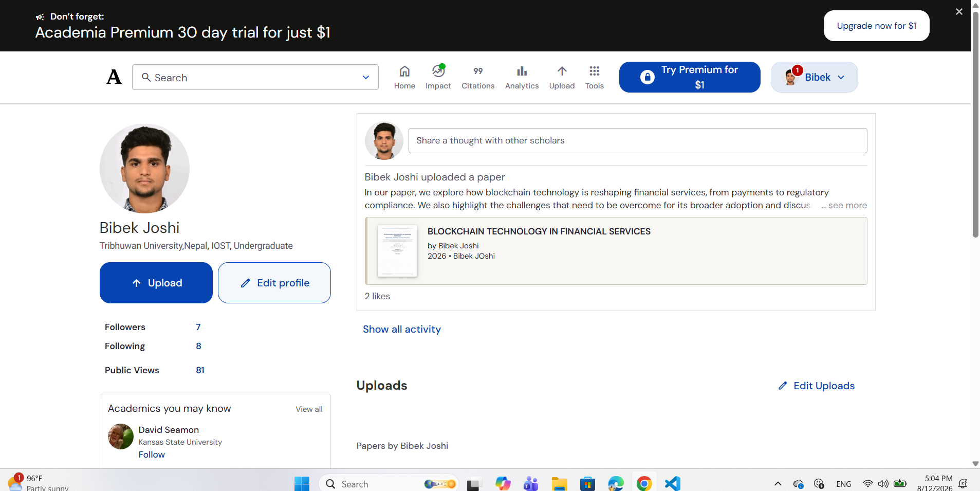Open File Explorer from the taskbar
This screenshot has height=491, width=980.
click(x=559, y=484)
